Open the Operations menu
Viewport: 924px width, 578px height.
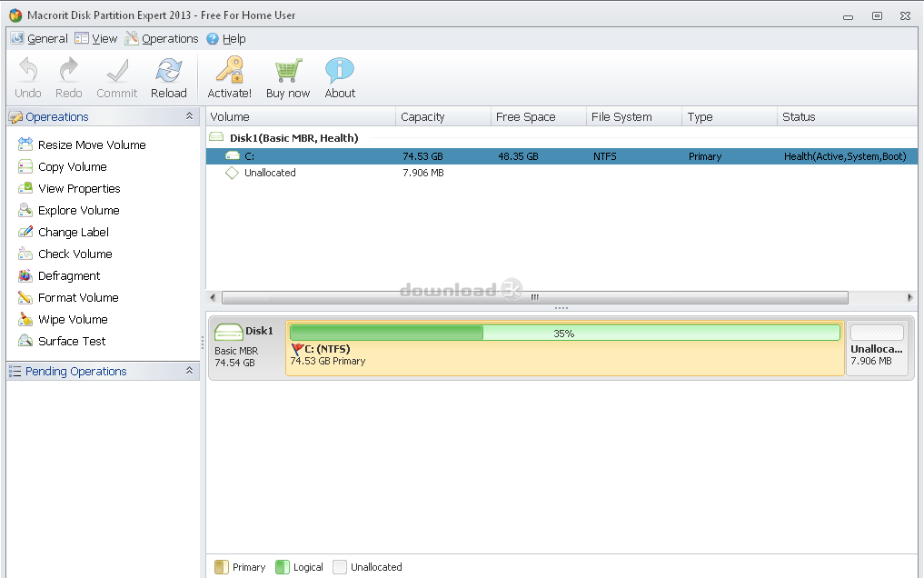pos(162,38)
